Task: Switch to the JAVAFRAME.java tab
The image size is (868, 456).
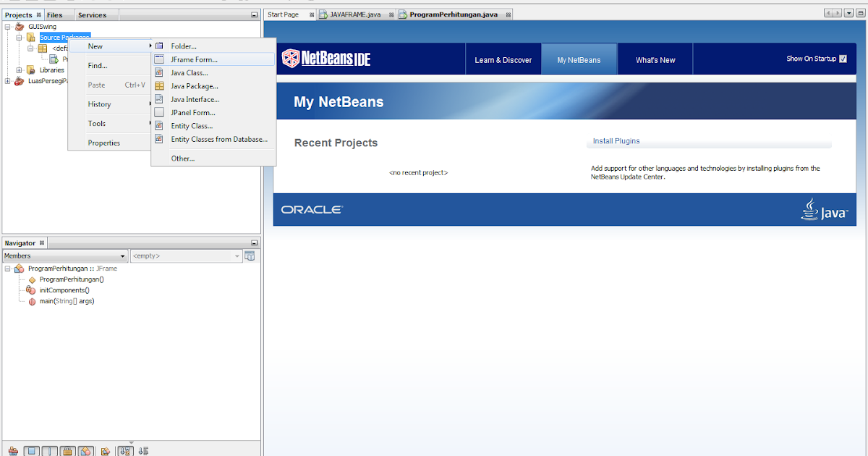Action: [x=354, y=12]
